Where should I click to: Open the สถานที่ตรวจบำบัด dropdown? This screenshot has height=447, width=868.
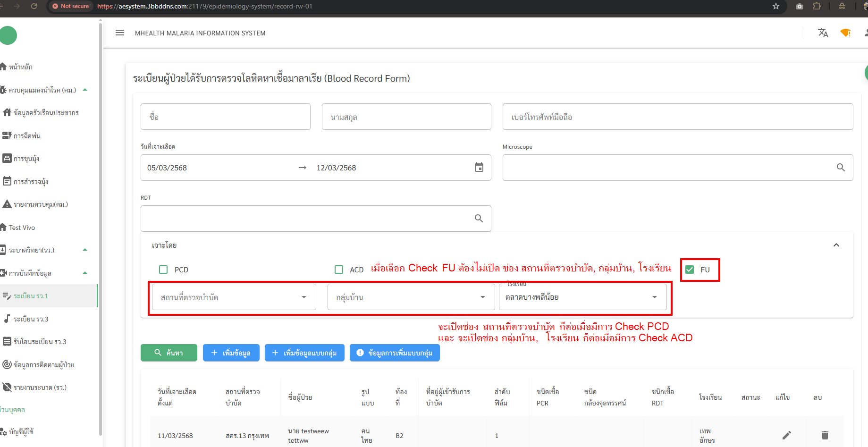pyautogui.click(x=234, y=297)
